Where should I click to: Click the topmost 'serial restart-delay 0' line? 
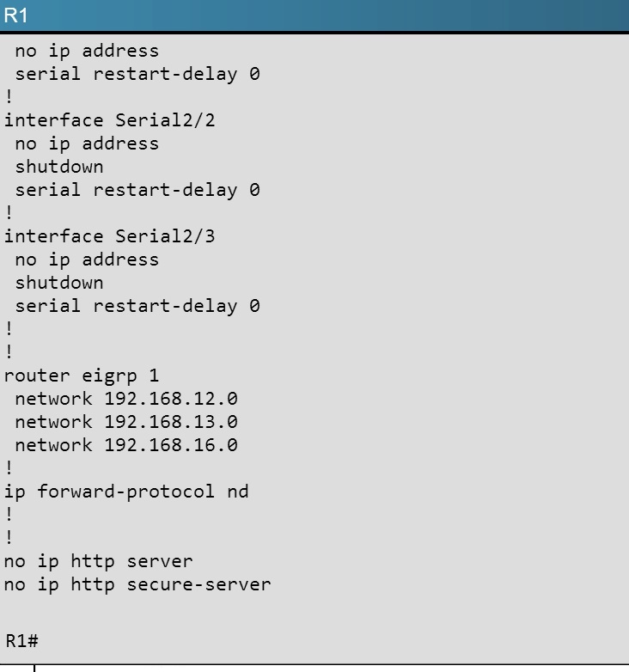[137, 74]
